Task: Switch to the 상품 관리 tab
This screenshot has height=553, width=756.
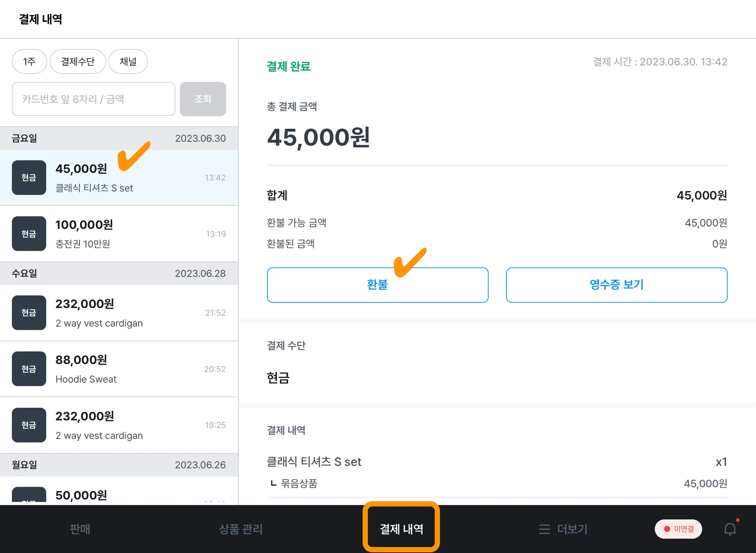Action: [x=241, y=529]
